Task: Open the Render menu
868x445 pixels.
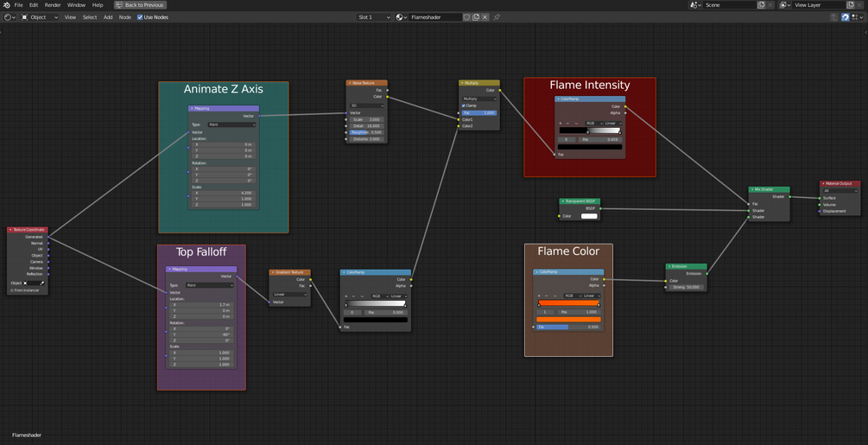Action: click(x=53, y=5)
